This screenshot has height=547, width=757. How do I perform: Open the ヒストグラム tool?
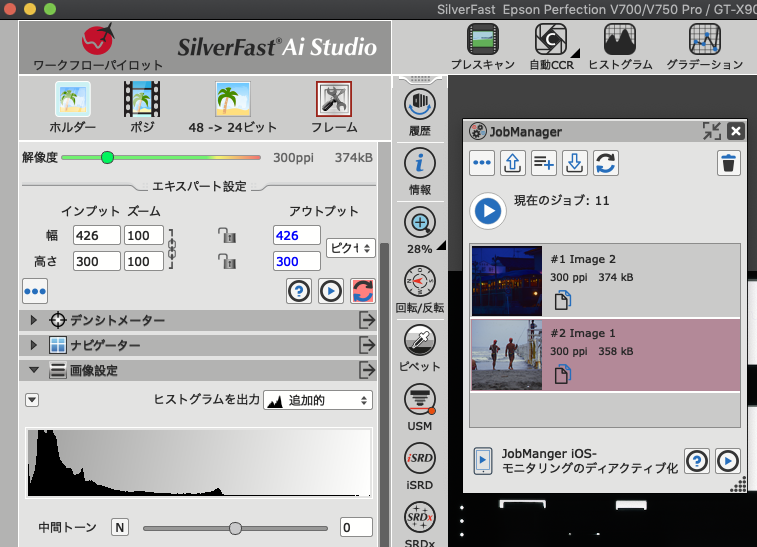(x=620, y=47)
